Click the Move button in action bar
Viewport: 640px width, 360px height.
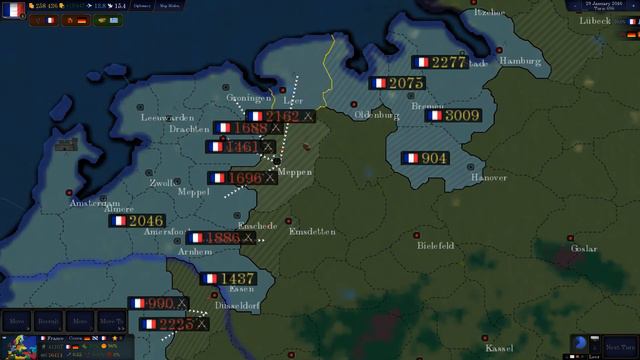[x=17, y=321]
